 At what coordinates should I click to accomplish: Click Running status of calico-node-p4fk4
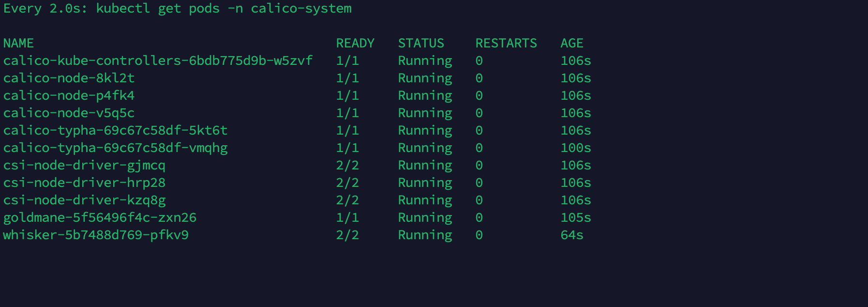(x=425, y=95)
